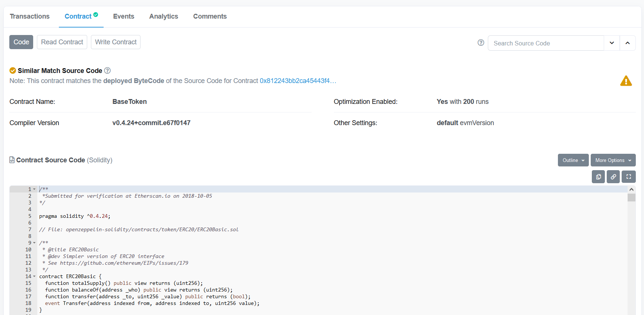The height and width of the screenshot is (315, 644).
Task: Open the Outline dropdown
Action: click(x=573, y=160)
